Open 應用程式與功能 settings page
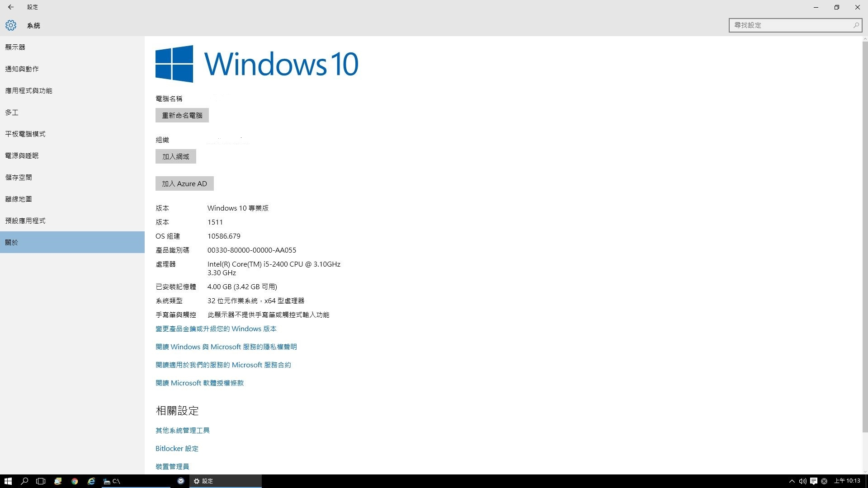Screen dimensions: 868x488 72,90
